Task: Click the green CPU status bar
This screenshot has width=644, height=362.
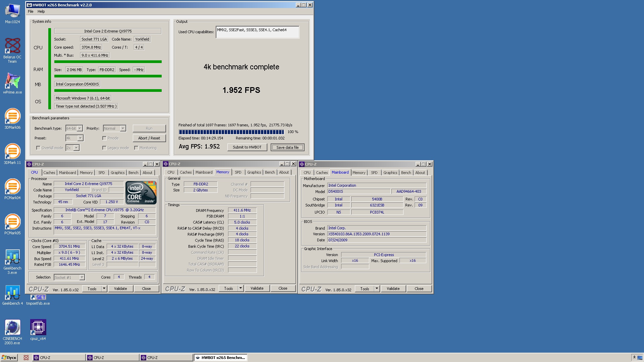Action: (x=108, y=62)
